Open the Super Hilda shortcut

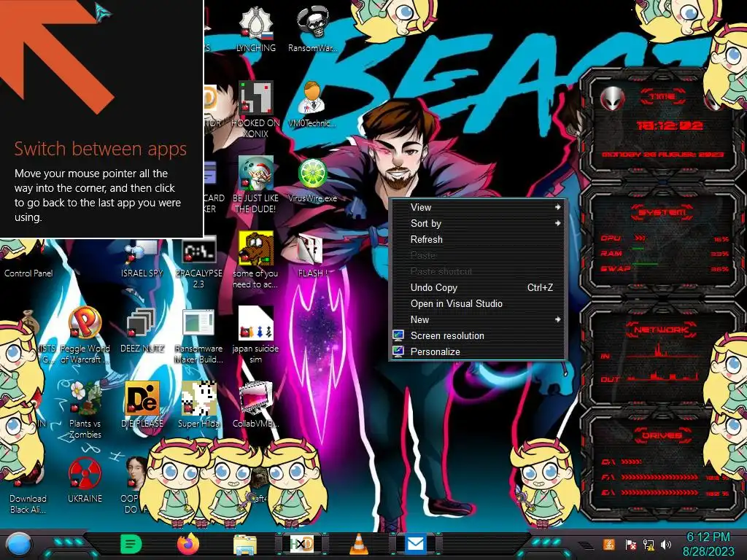[x=198, y=405]
